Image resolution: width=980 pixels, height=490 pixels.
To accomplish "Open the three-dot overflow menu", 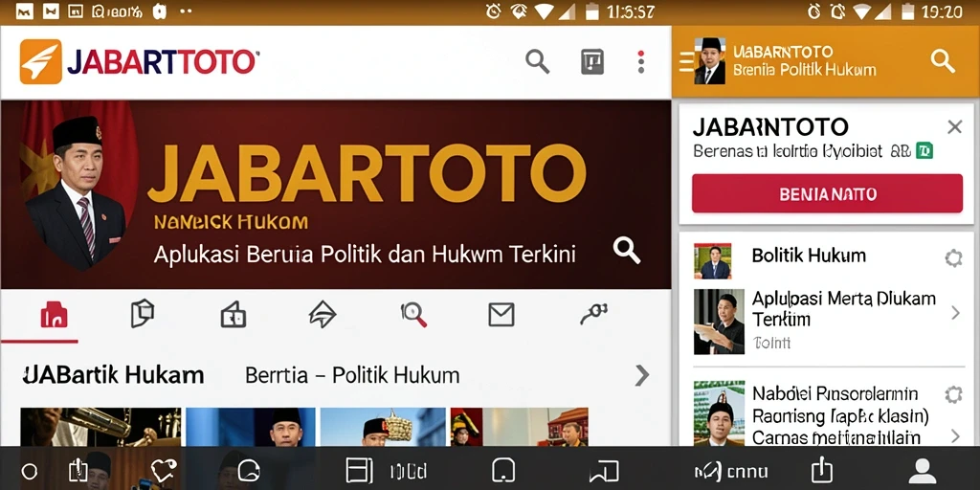I will click(640, 62).
